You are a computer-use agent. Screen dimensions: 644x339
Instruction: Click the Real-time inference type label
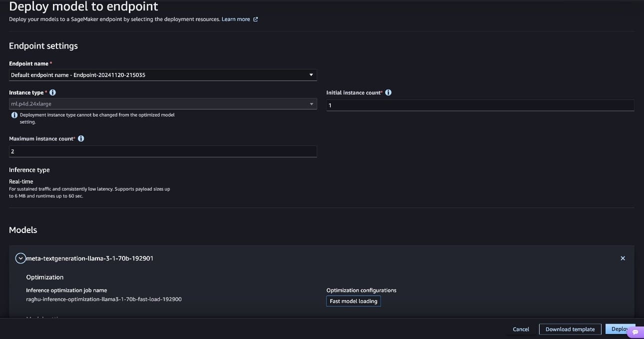click(21, 181)
